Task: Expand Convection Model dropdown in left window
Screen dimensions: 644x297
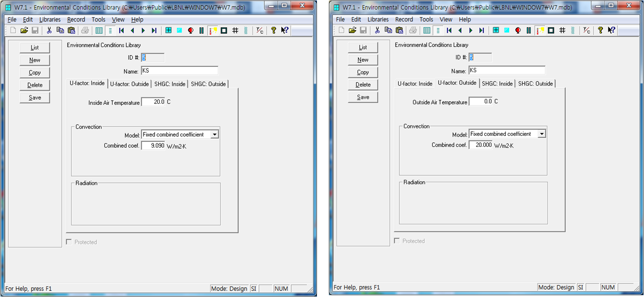Action: pos(215,135)
